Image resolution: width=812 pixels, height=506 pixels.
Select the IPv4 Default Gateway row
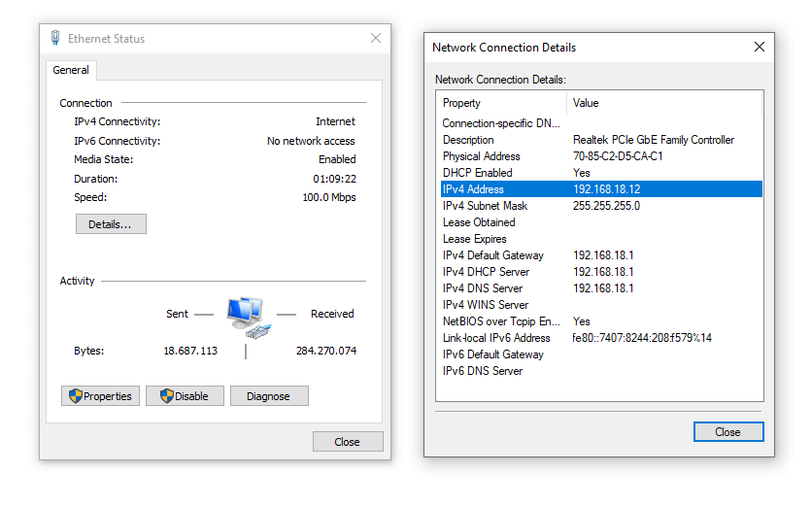pos(600,255)
